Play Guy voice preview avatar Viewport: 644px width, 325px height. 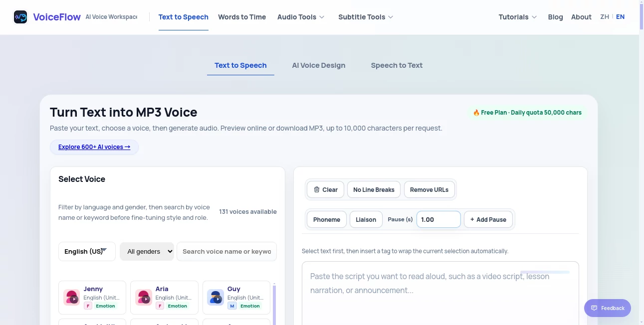coord(215,298)
